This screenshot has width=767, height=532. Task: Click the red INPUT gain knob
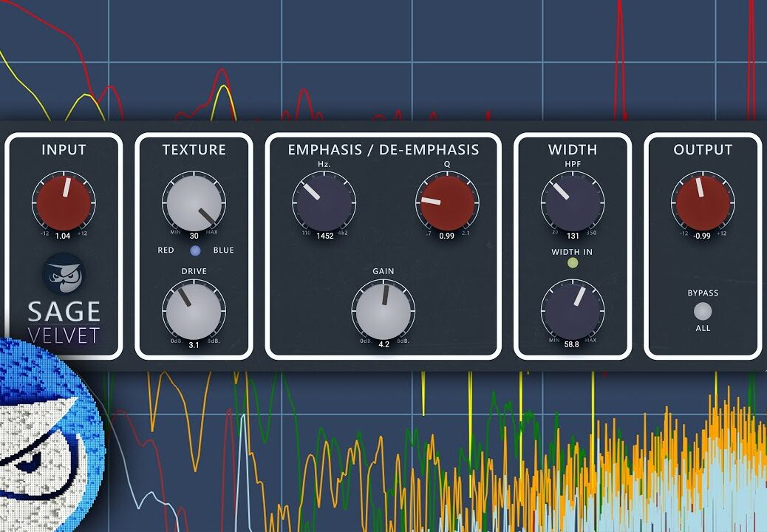click(x=64, y=202)
